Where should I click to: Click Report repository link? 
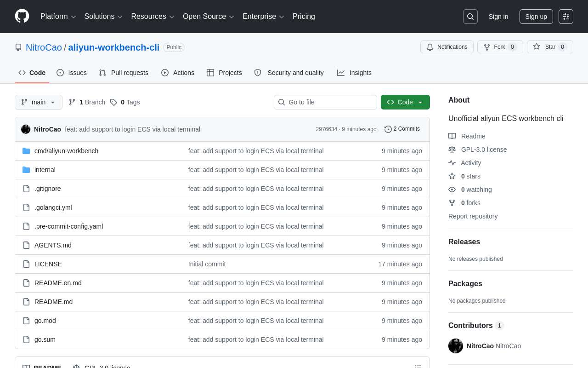pos(473,216)
